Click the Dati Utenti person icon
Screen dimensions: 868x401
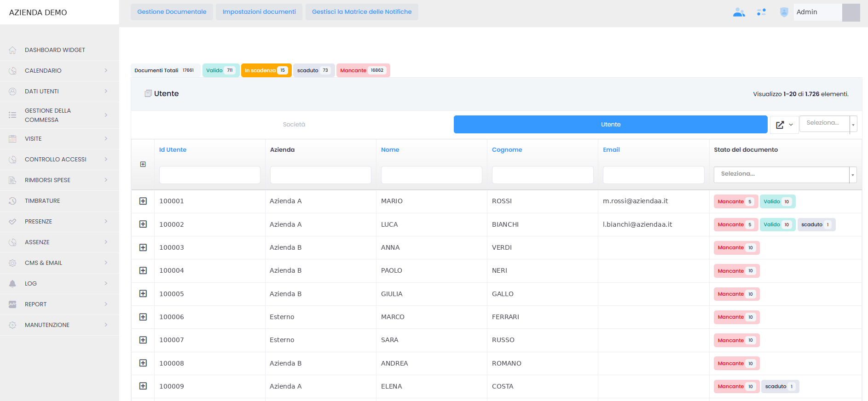tap(12, 92)
